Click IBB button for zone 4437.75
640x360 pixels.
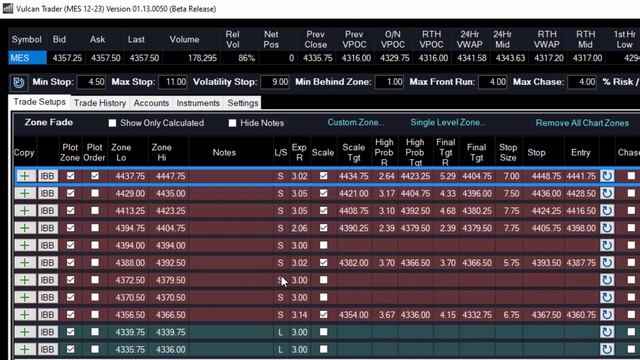pos(47,176)
